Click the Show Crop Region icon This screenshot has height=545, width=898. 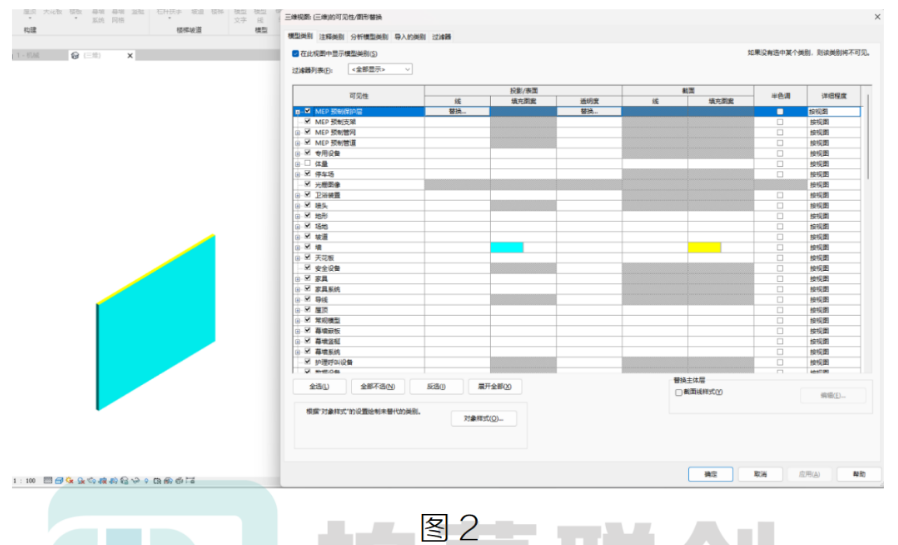[x=113, y=480]
